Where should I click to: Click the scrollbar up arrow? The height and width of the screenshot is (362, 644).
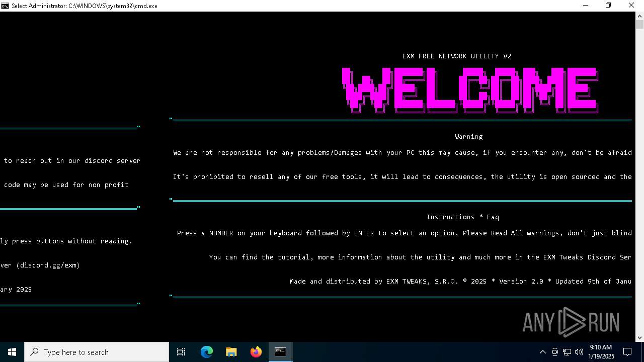(x=639, y=16)
